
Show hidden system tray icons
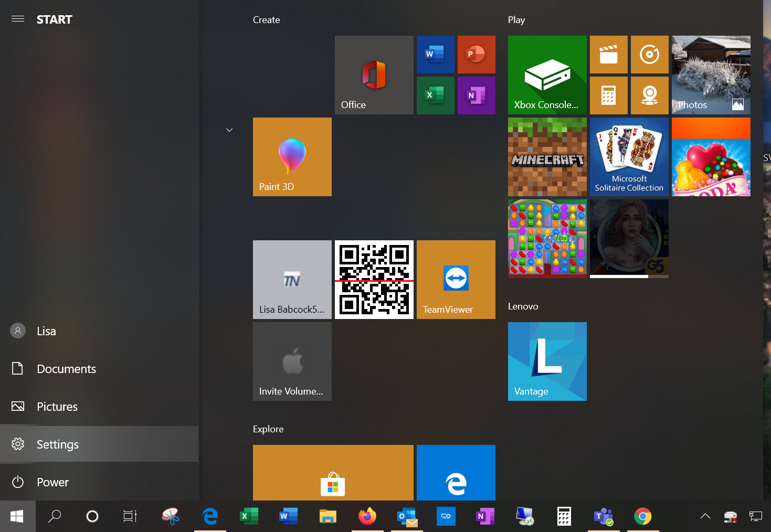[705, 516]
